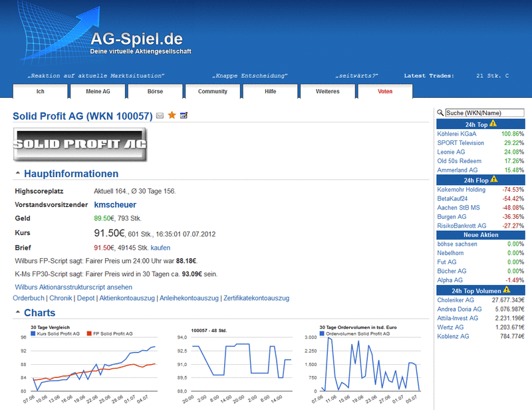Select Köhlerei KGaA from the 24h Top list
Screen dimensions: 532x410
pos(457,133)
